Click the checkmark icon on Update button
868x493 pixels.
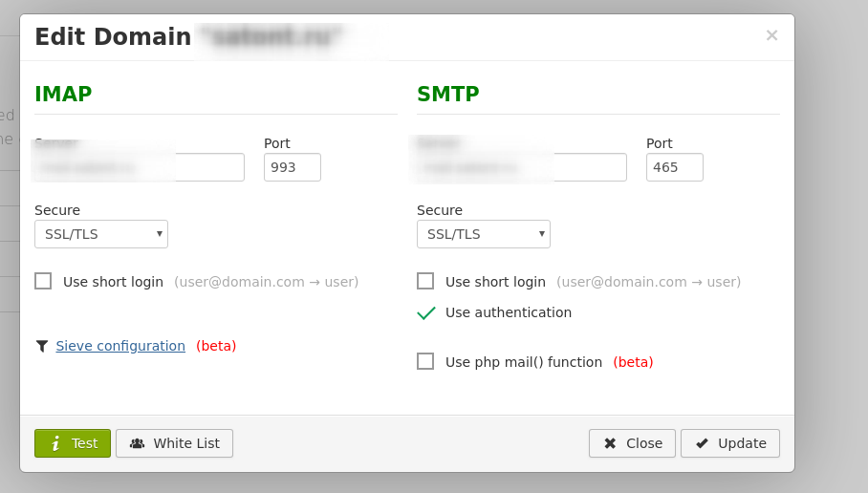[x=703, y=443]
